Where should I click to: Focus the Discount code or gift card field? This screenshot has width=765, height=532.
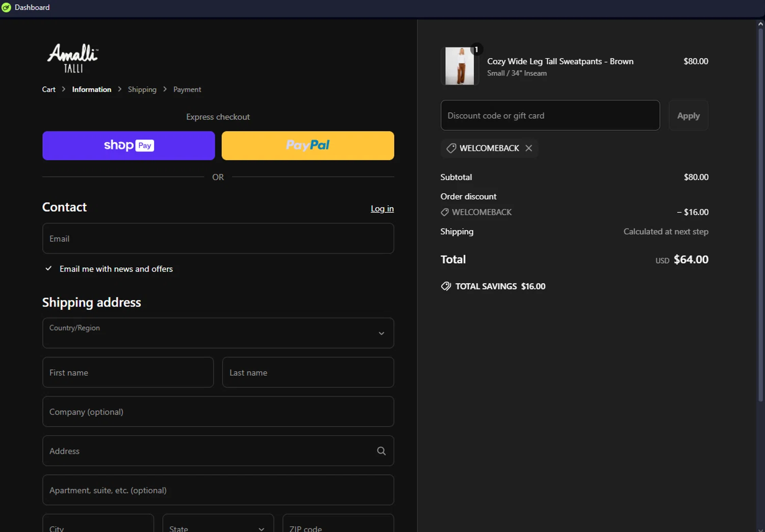pyautogui.click(x=550, y=115)
